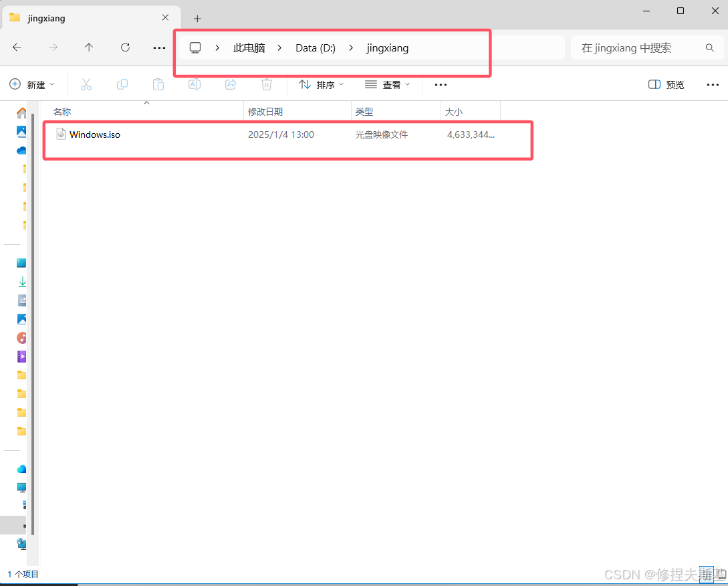Select the Cut icon in the toolbar
Image resolution: width=728 pixels, height=586 pixels.
[86, 84]
